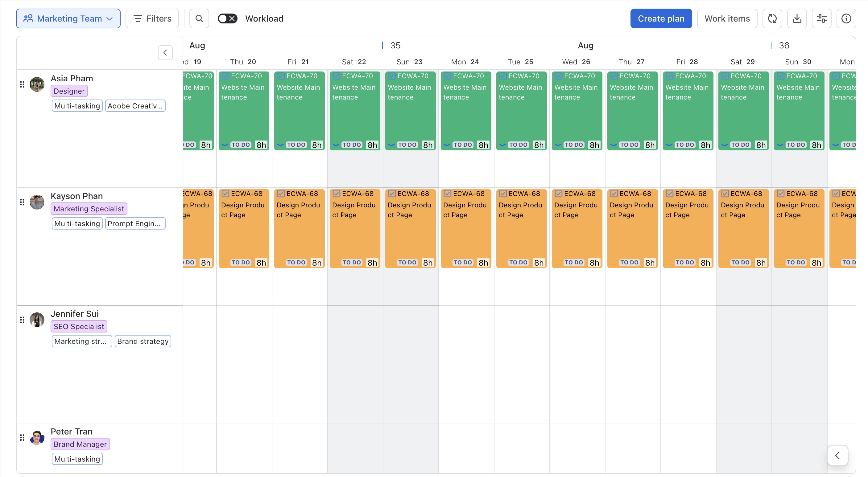The height and width of the screenshot is (477, 868).
Task: Click the Brand Manager role tag
Action: [x=80, y=444]
